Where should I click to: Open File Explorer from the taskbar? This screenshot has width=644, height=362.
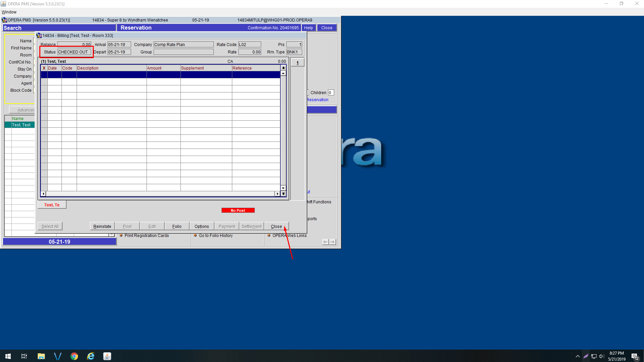[41, 356]
